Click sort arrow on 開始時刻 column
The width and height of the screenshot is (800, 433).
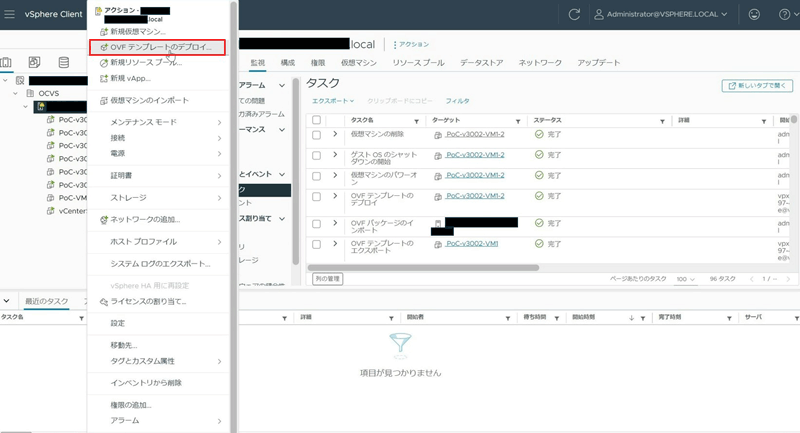(x=631, y=318)
